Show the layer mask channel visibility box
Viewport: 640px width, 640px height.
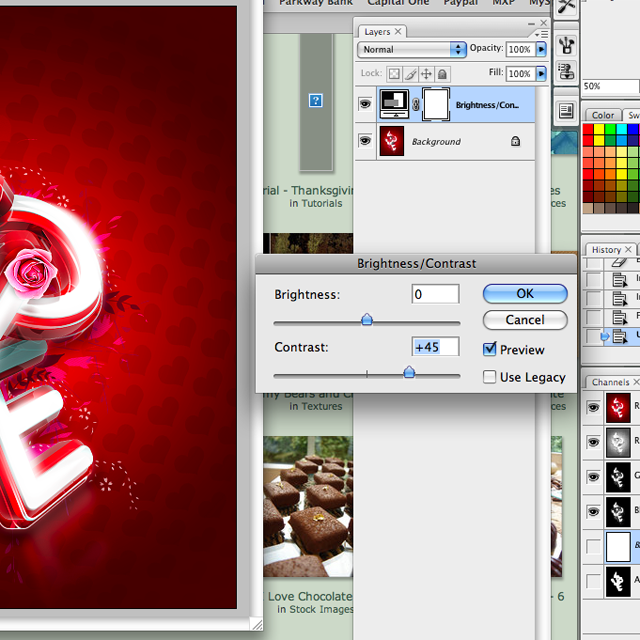click(593, 547)
